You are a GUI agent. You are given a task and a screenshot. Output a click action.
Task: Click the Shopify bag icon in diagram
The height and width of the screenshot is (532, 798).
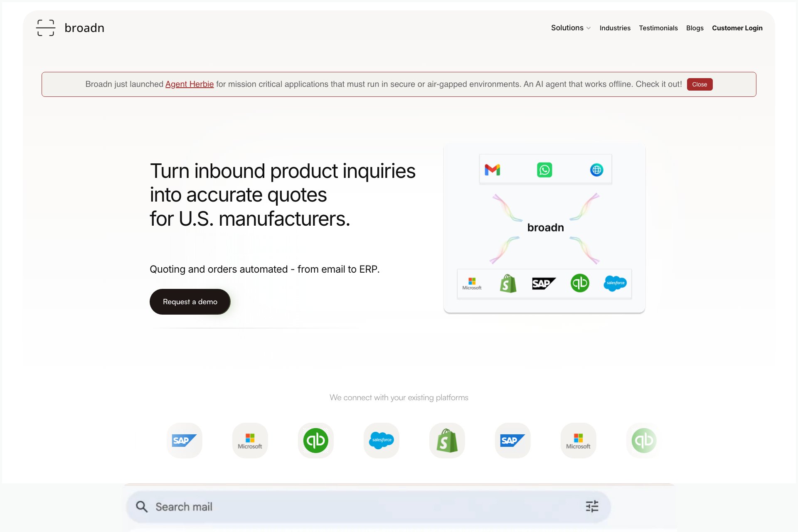click(x=508, y=283)
